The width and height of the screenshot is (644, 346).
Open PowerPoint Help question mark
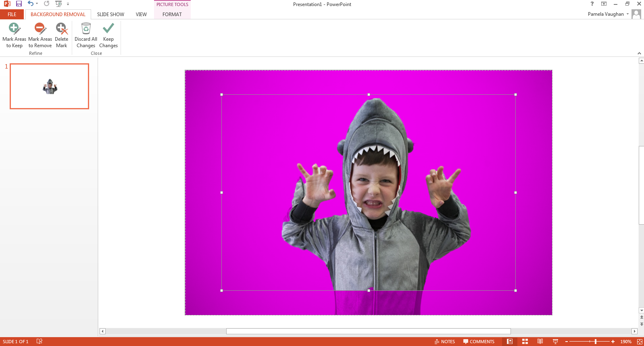592,4
